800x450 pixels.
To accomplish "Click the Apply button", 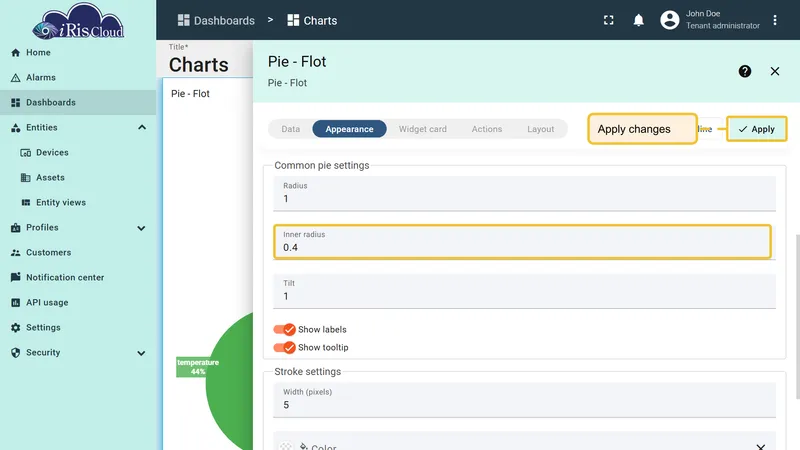I will (756, 129).
